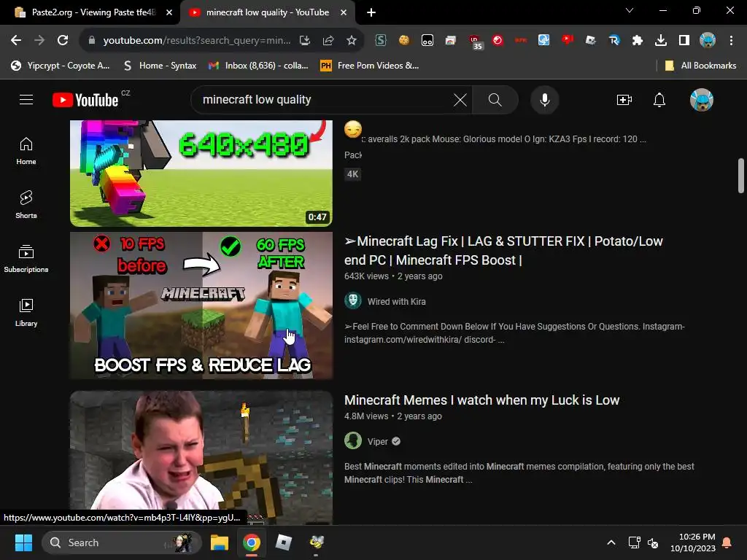Screen dimensions: 747x560
Task: Open File Explorer from the taskbar
Action: point(220,542)
